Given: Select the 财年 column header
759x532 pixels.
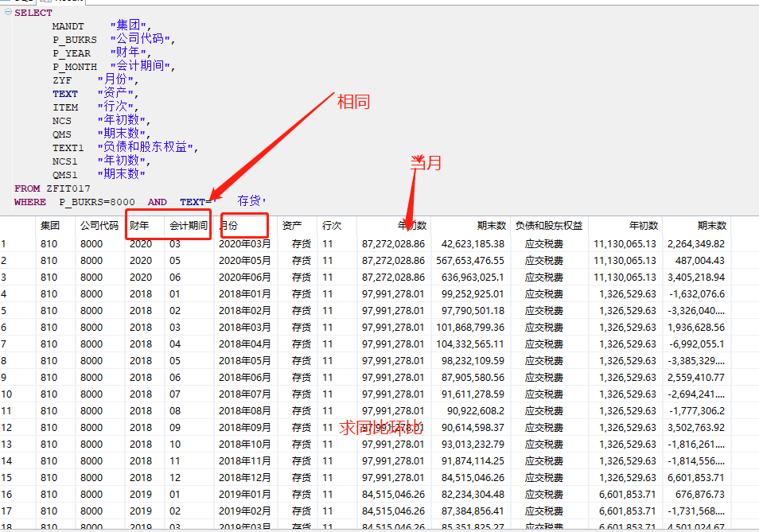Looking at the screenshot, I should (144, 226).
